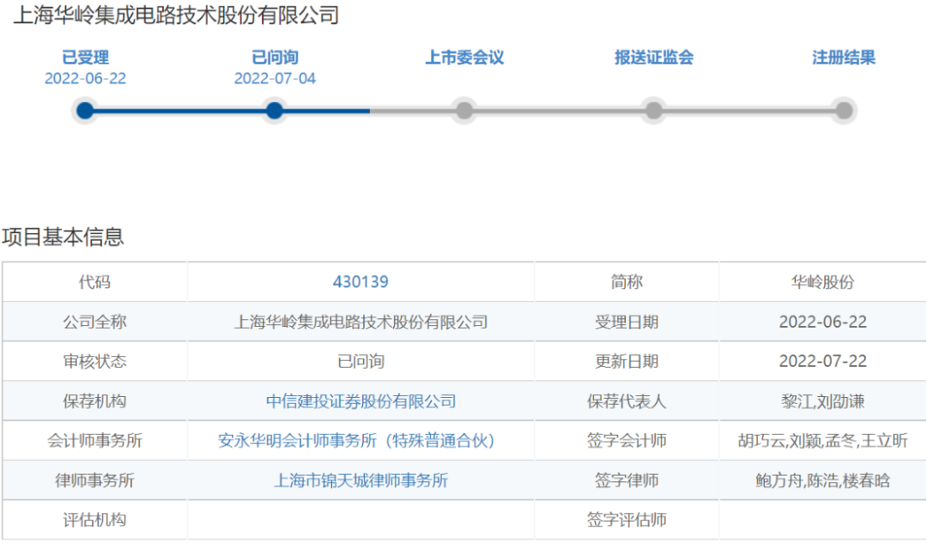
Task: Click the page title 上海华岭集成电路技术股份有限公司
Action: pyautogui.click(x=176, y=15)
